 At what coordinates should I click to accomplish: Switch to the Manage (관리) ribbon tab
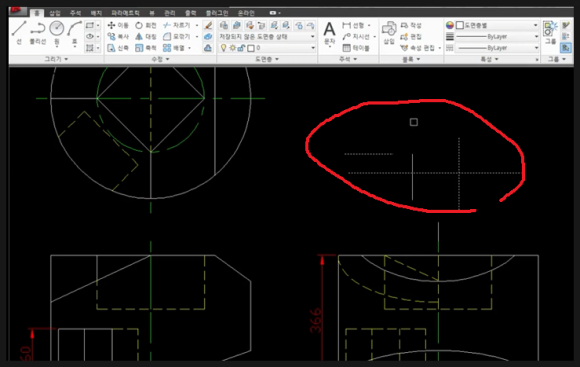coord(169,13)
